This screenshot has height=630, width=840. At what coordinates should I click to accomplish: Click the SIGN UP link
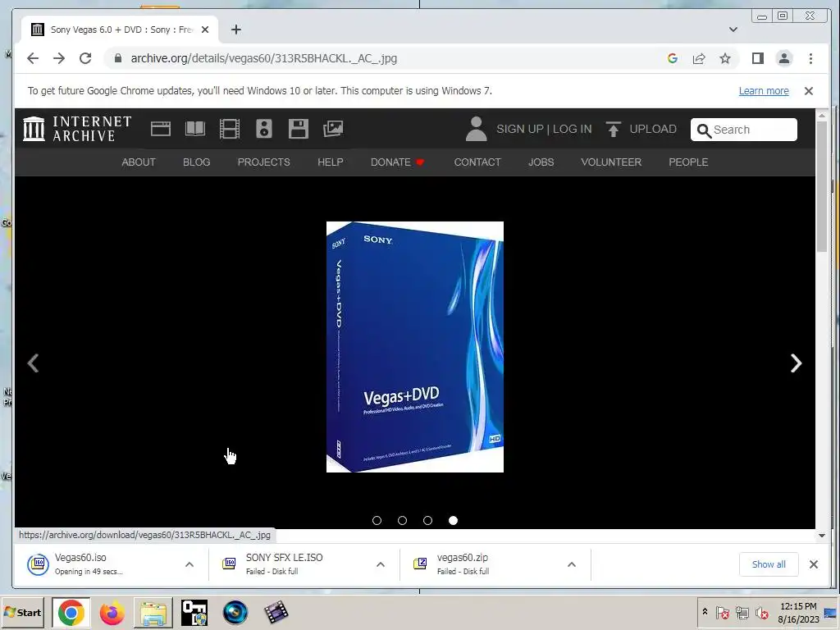(519, 129)
